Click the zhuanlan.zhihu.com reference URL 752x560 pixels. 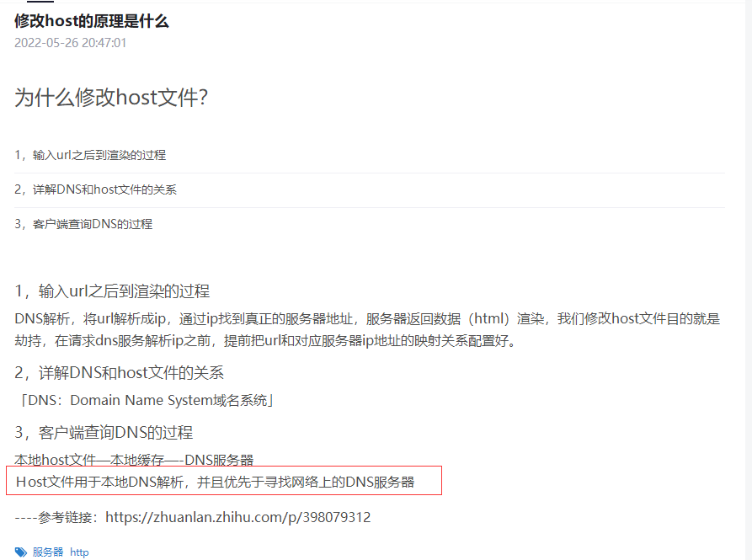[x=237, y=517]
